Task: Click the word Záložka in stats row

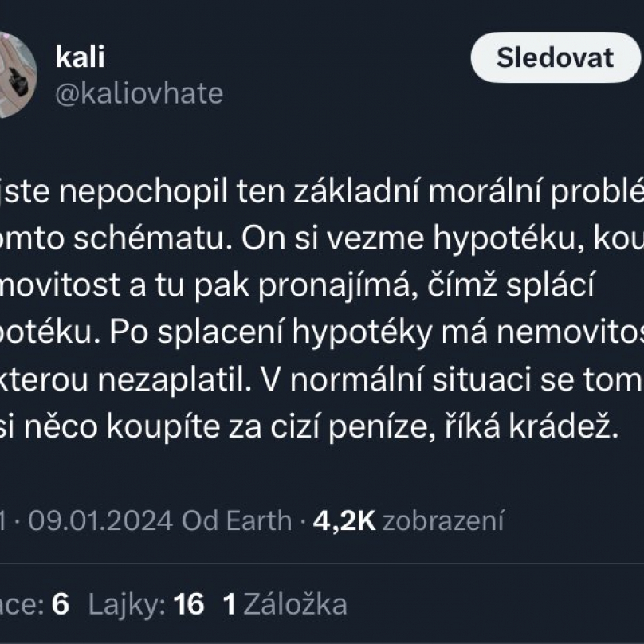Action: coord(296,605)
